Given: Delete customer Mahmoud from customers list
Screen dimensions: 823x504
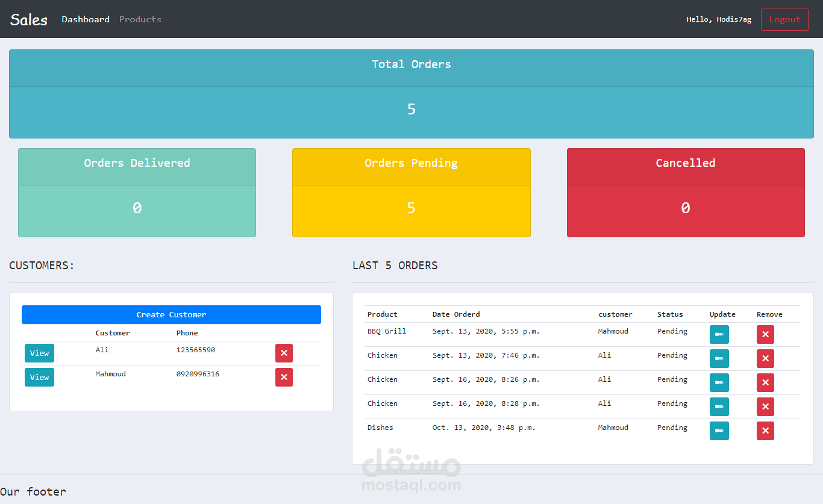Looking at the screenshot, I should tap(284, 378).
